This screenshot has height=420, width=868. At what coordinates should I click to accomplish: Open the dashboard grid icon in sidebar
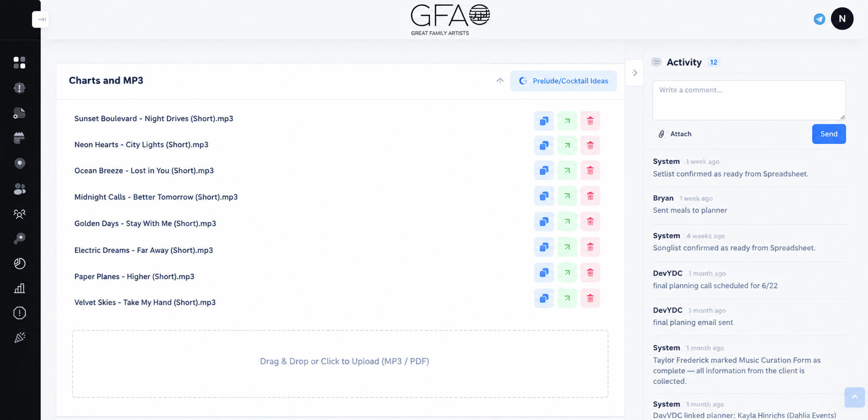19,63
